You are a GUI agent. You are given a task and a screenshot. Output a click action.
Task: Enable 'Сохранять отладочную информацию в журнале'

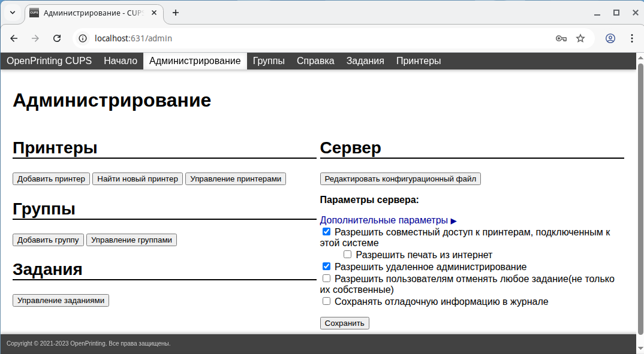[327, 301]
